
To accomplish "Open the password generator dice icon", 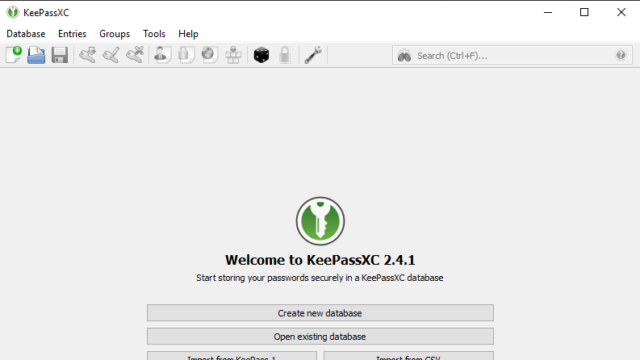I will [261, 55].
